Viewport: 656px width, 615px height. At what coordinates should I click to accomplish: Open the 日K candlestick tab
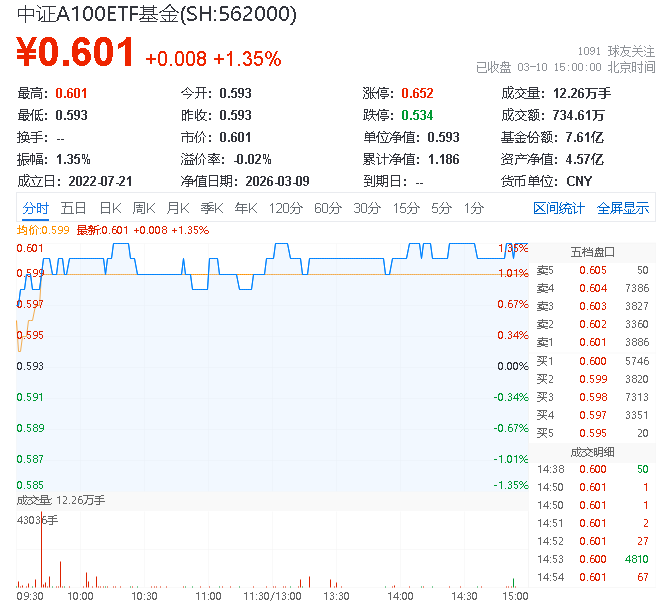(110, 208)
